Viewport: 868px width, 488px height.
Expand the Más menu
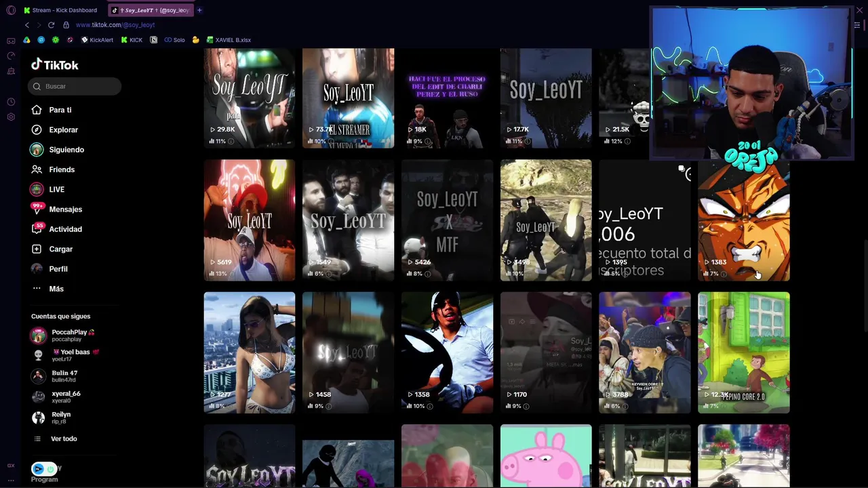[x=47, y=289]
